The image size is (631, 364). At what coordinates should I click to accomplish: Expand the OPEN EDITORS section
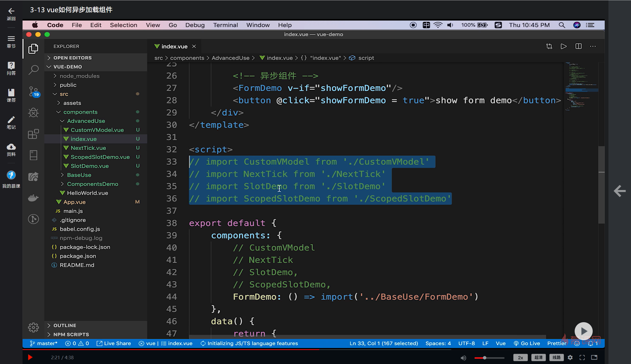pos(72,58)
